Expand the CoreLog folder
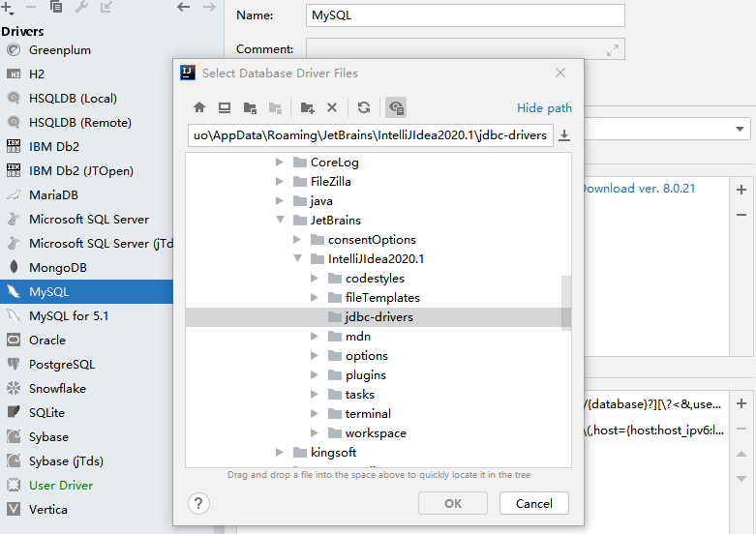The image size is (756, 534). [x=279, y=162]
